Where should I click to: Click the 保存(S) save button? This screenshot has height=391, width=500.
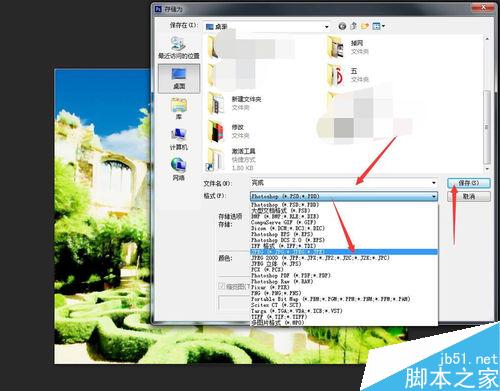point(468,183)
